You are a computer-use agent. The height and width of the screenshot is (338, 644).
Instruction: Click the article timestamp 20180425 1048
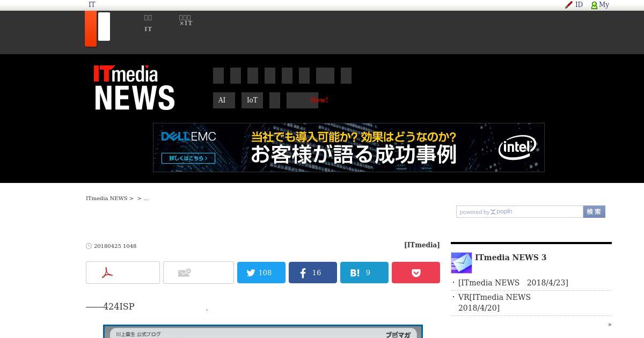[x=115, y=246]
